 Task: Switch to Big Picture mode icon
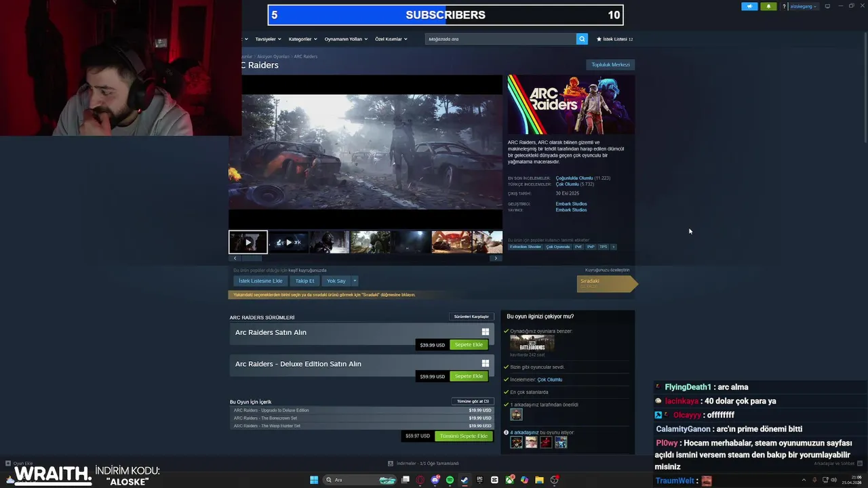(x=827, y=6)
